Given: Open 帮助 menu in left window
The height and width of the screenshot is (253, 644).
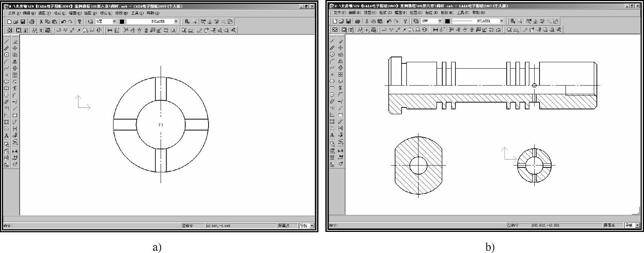Looking at the screenshot, I should click(153, 13).
